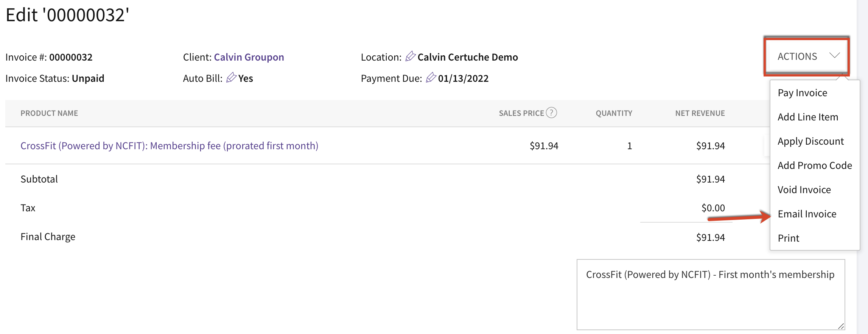
Task: Open client Calvin Groupon link
Action: [249, 57]
